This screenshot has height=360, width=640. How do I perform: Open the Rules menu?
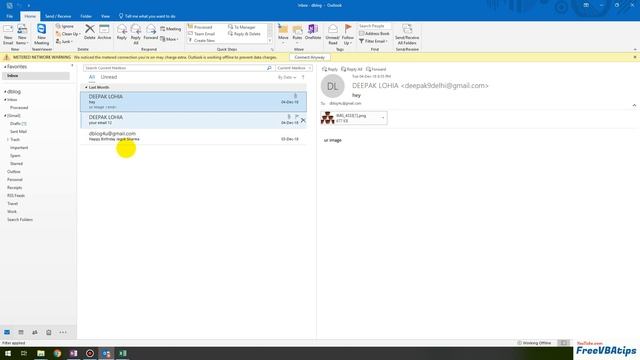point(297,35)
